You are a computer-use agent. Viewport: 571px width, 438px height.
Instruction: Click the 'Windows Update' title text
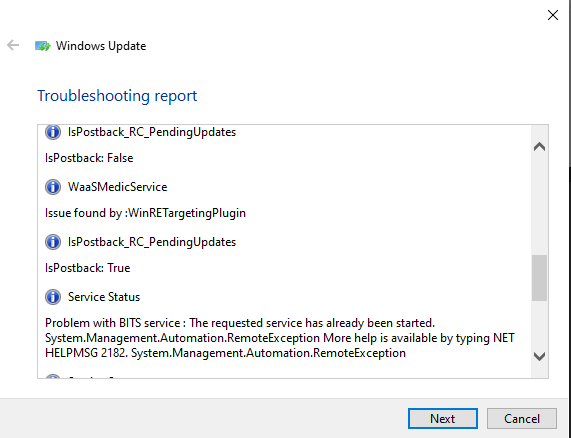(x=101, y=46)
